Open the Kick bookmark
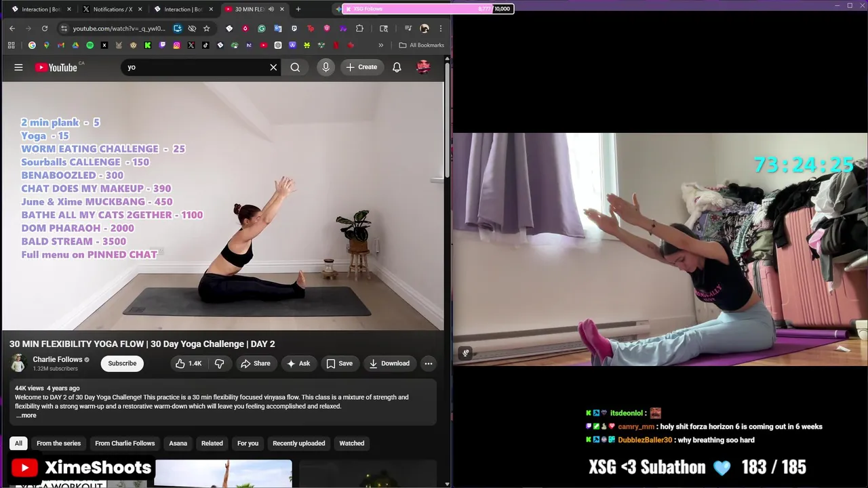The height and width of the screenshot is (488, 868). click(148, 45)
